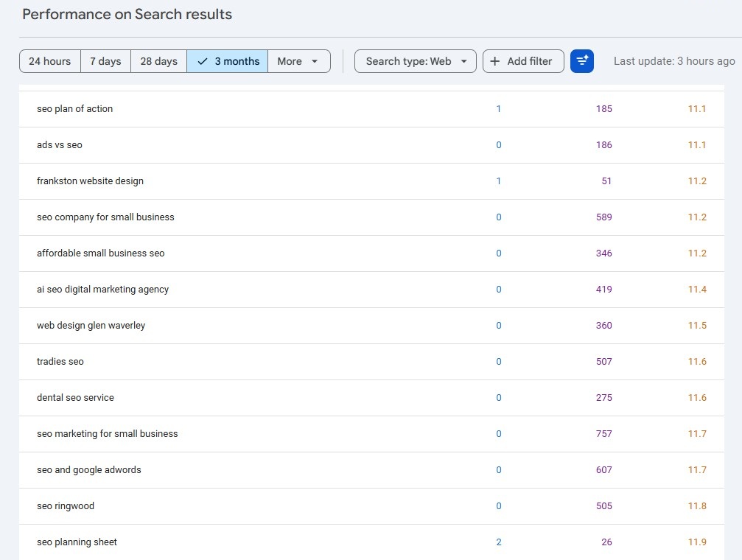This screenshot has width=742, height=560.
Task: Click impressions value 505 for seo ringwood
Action: pos(603,506)
